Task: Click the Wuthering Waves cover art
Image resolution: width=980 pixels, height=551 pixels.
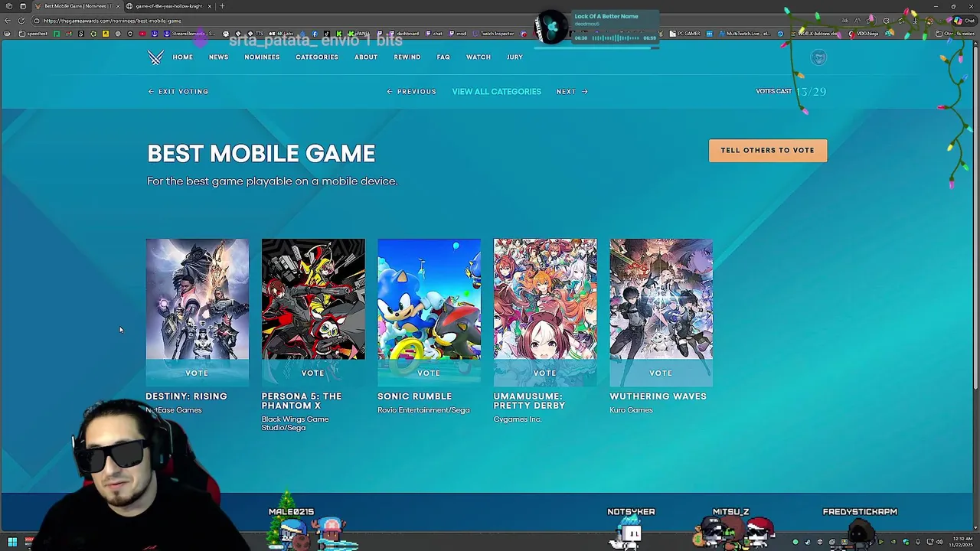Action: [x=661, y=299]
